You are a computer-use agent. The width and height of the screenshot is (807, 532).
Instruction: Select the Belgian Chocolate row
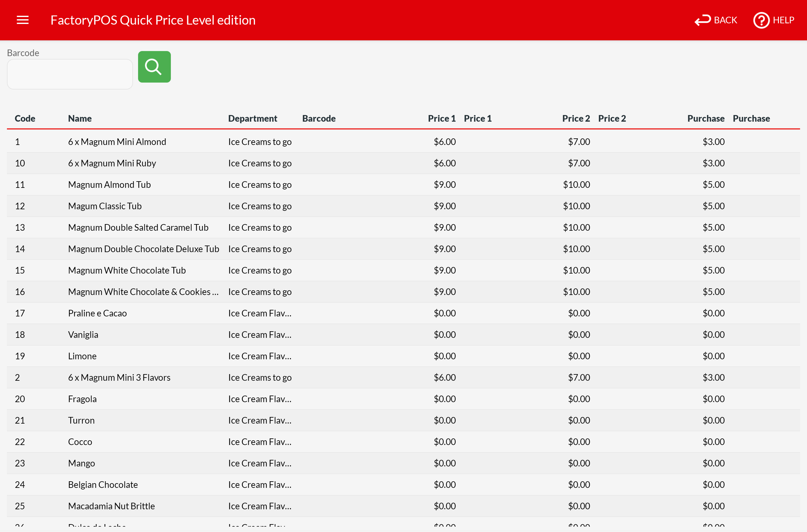(103, 484)
